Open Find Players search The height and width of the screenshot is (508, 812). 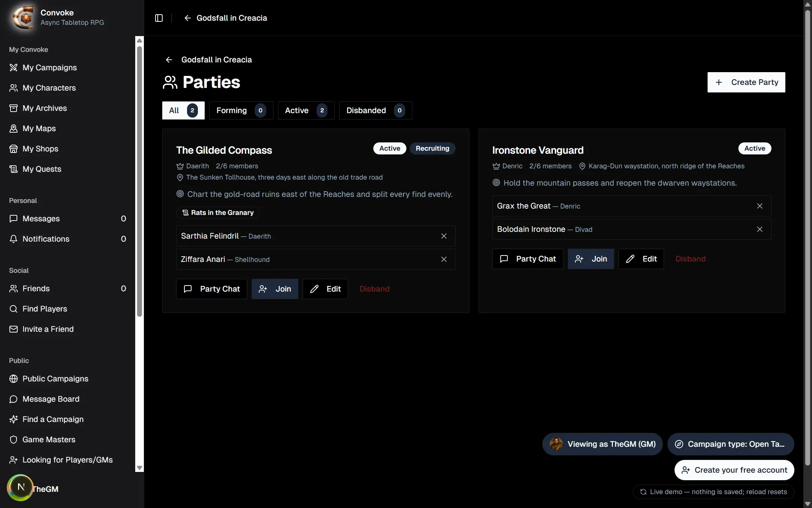coord(68,309)
